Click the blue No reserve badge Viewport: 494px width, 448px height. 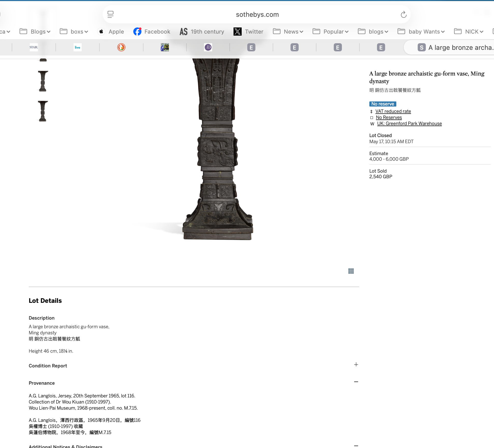pyautogui.click(x=383, y=104)
